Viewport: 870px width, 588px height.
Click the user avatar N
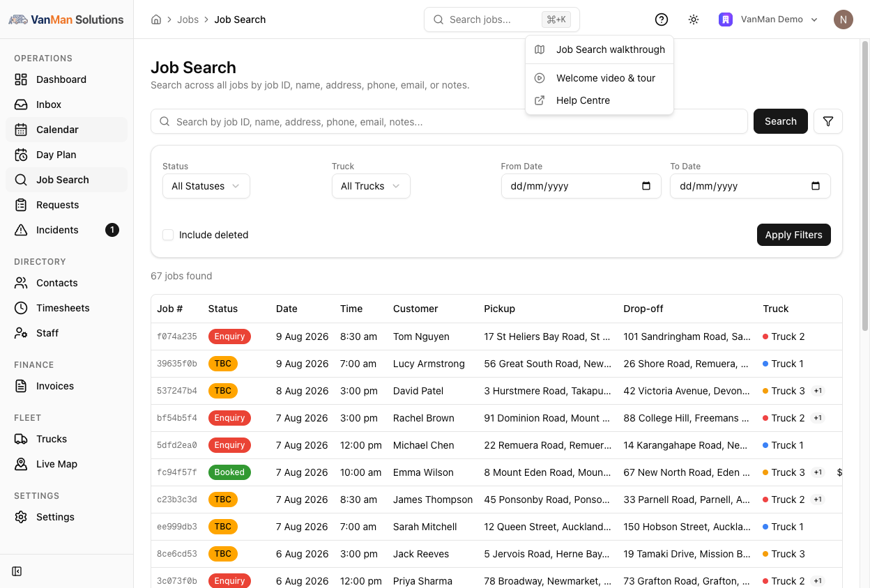[844, 20]
